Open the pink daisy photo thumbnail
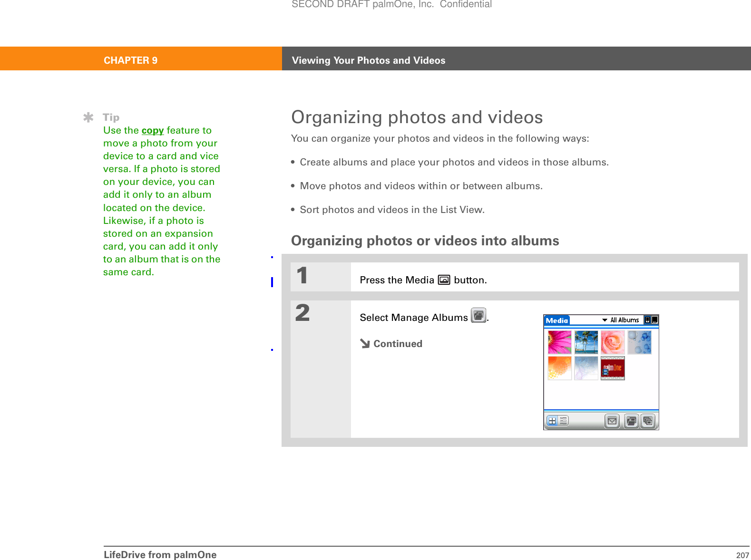Viewport: 751px width, 560px height. 560,342
